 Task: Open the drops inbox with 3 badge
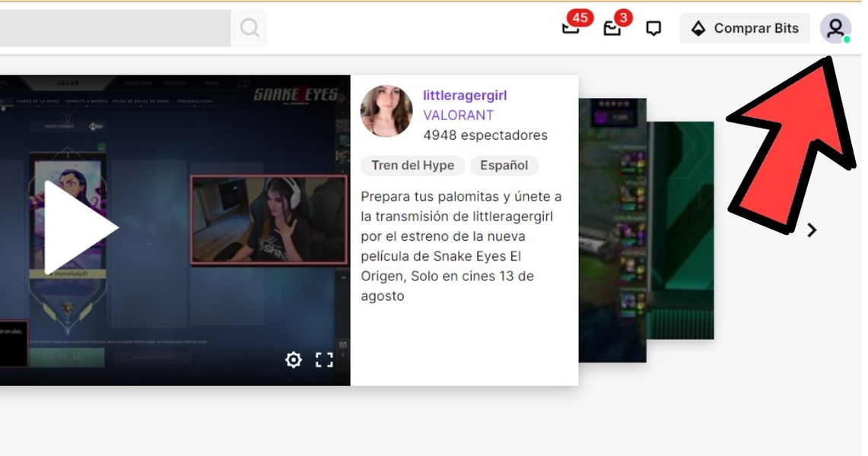pyautogui.click(x=612, y=27)
